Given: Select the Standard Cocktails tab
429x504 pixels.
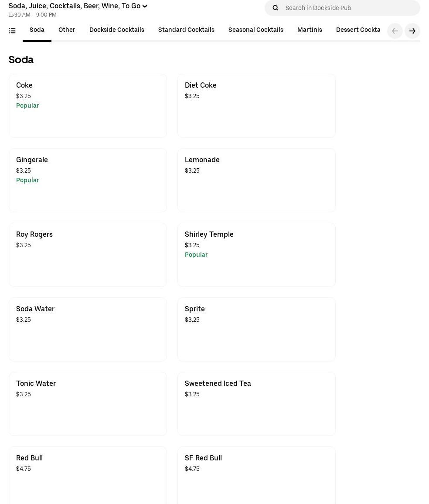Looking at the screenshot, I should point(186,30).
